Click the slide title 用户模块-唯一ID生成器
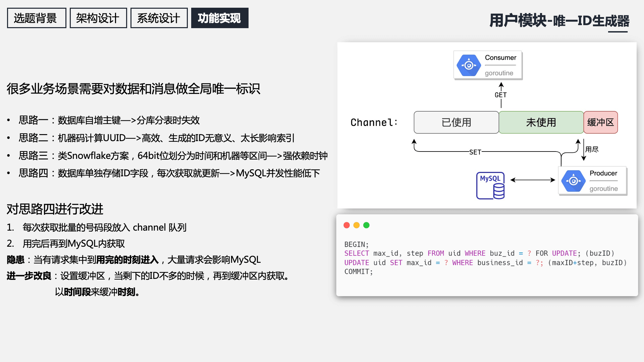Viewport: 644px width, 362px height. point(559,21)
